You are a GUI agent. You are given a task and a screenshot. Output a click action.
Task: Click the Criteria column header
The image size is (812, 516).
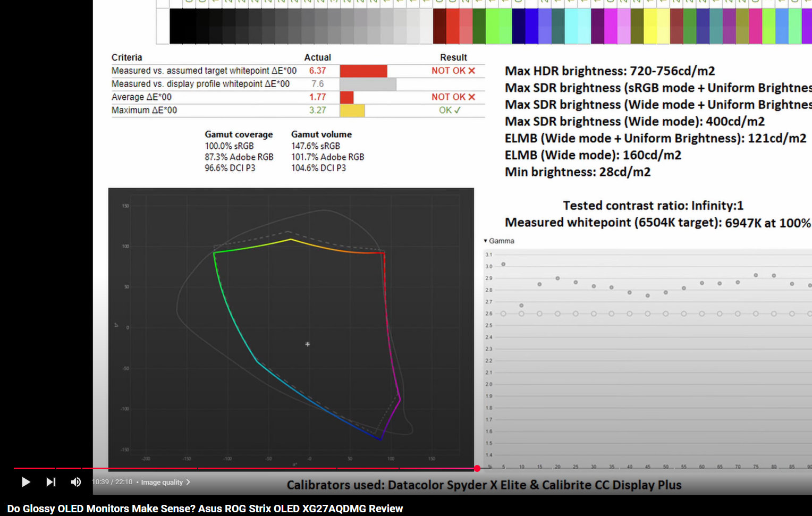coord(126,57)
